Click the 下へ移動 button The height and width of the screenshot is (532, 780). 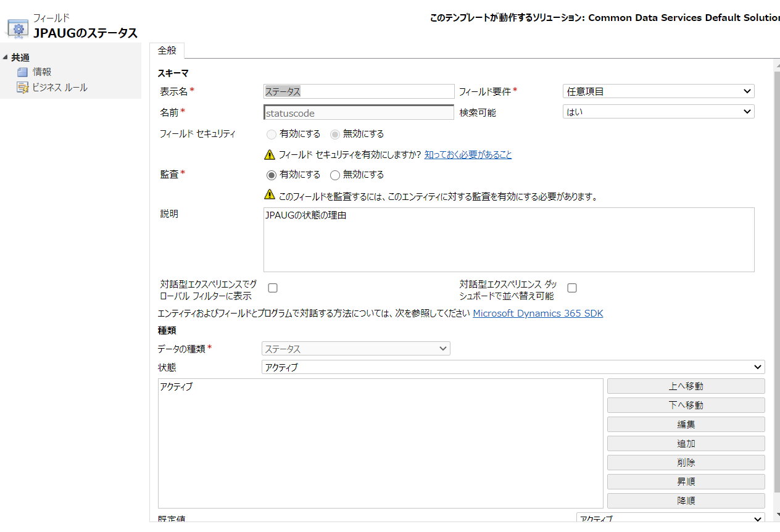point(686,405)
